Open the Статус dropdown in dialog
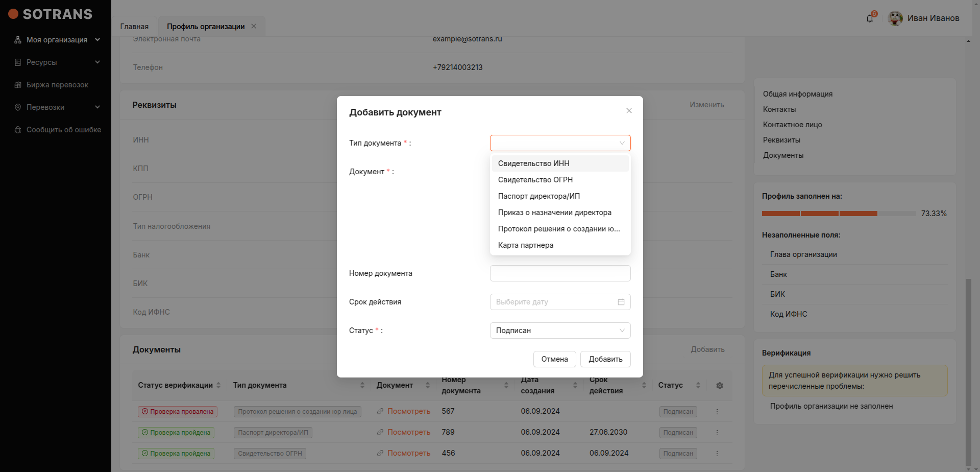 560,331
